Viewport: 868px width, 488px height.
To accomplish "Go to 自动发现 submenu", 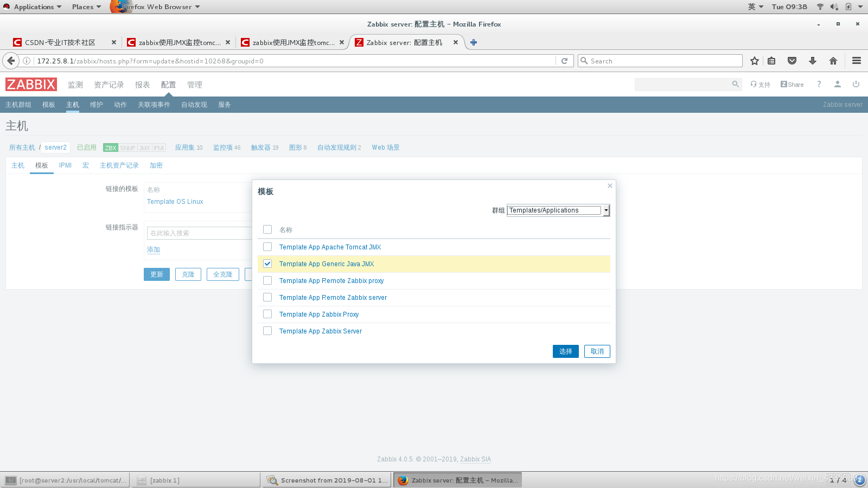I will tap(194, 105).
